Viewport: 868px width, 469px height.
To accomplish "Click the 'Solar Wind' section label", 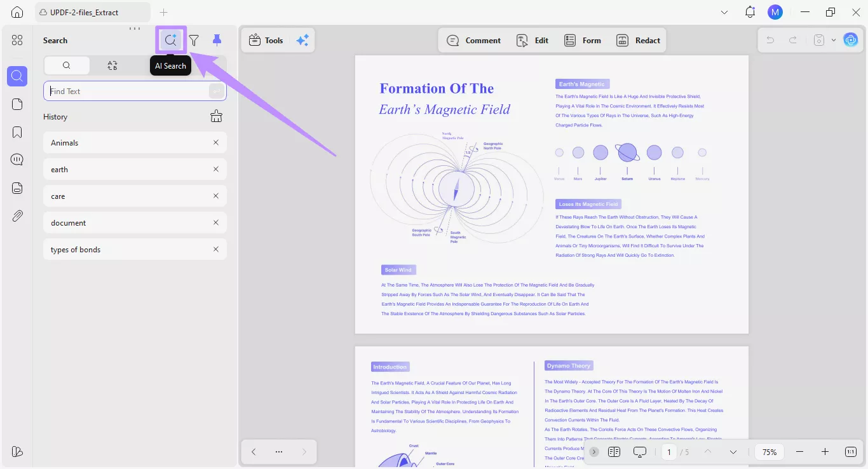I will 398,270.
